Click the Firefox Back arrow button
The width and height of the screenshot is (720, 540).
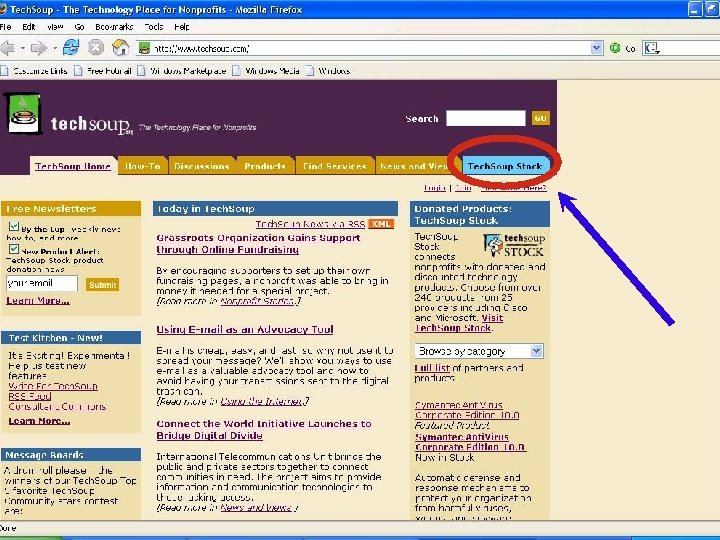pos(7,48)
